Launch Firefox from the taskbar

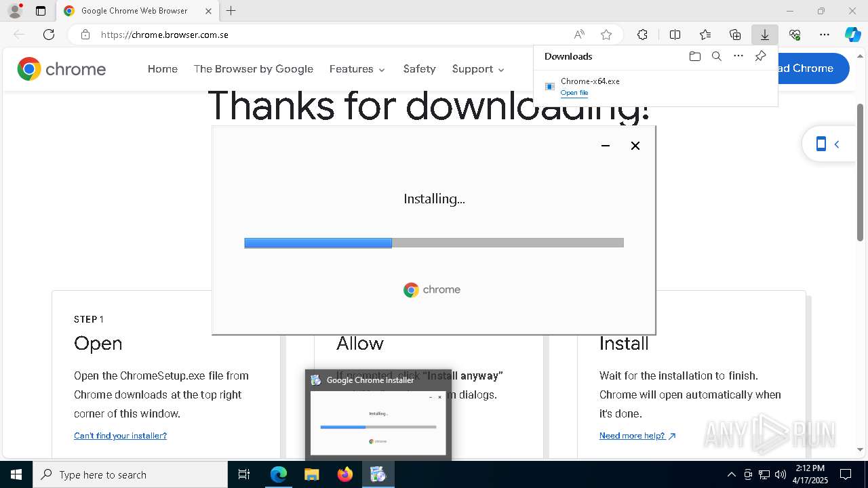point(345,474)
